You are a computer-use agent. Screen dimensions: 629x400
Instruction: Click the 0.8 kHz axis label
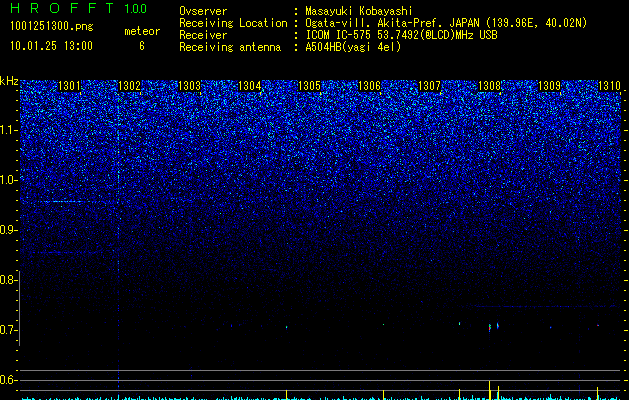point(9,280)
